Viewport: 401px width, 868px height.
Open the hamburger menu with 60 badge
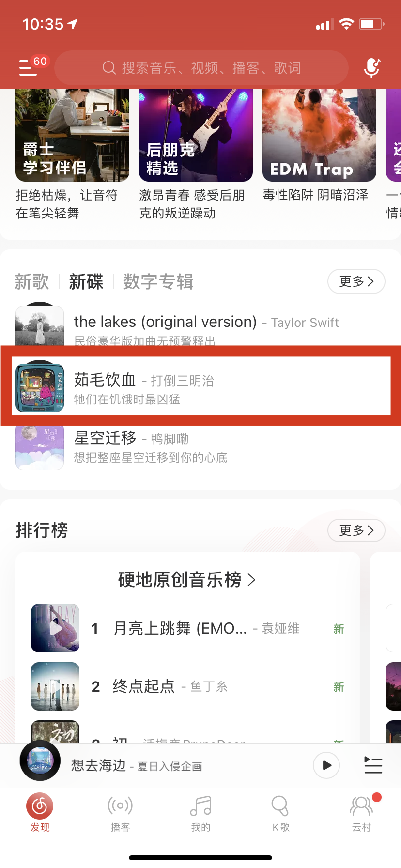click(28, 67)
